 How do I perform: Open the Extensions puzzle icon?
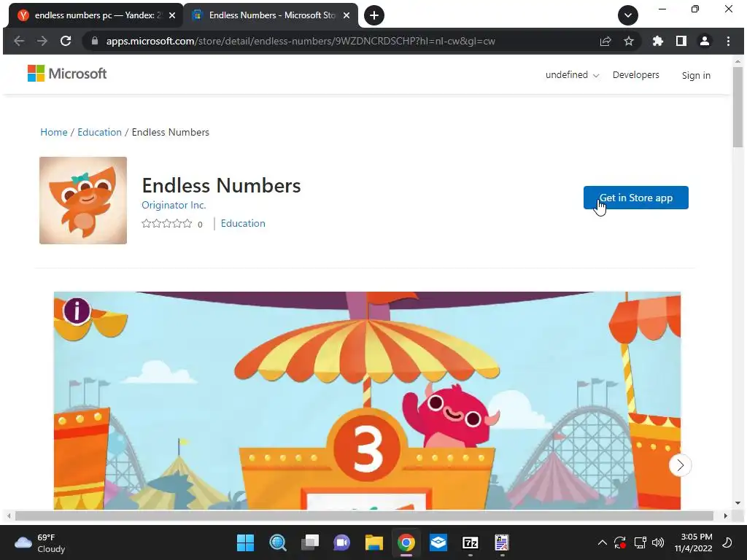[658, 42]
